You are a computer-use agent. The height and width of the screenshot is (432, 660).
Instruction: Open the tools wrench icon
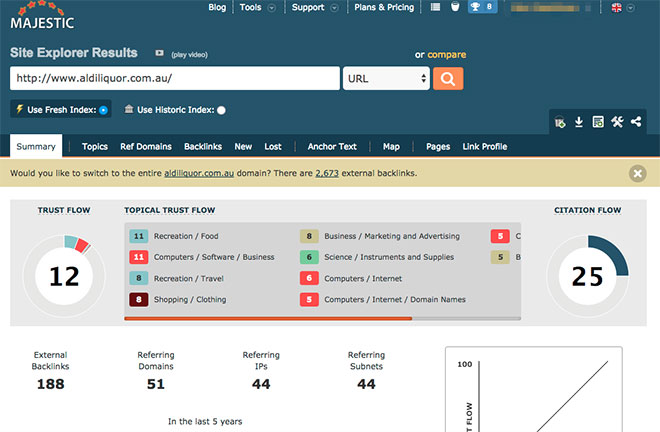click(x=617, y=122)
